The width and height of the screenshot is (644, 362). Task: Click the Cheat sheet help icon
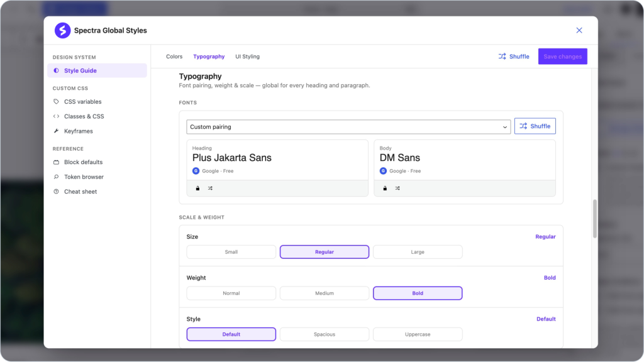pos(56,192)
